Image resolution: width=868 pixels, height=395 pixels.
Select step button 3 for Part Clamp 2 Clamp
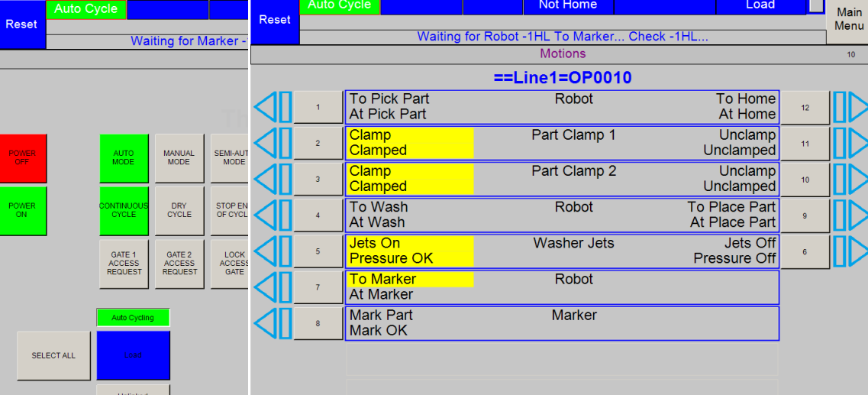point(318,179)
